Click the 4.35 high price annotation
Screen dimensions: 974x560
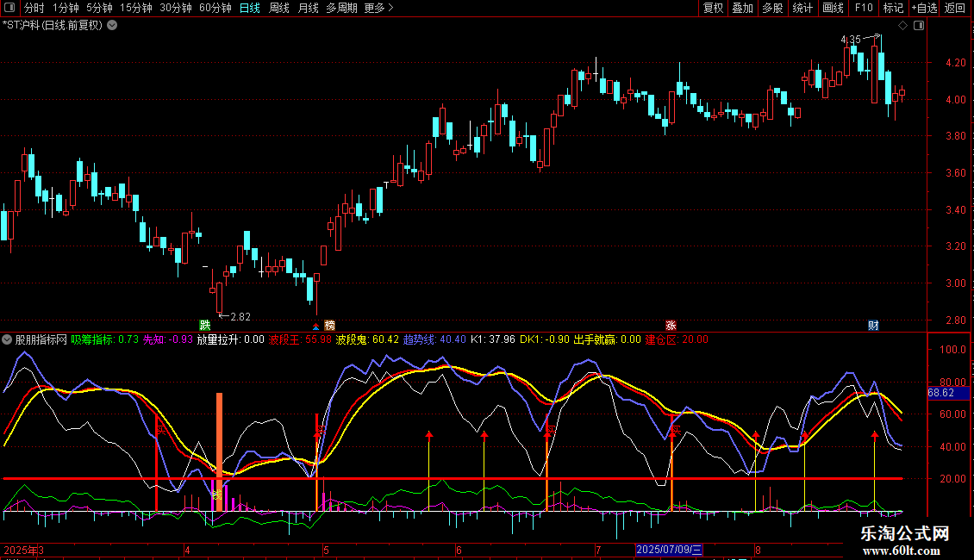(851, 40)
